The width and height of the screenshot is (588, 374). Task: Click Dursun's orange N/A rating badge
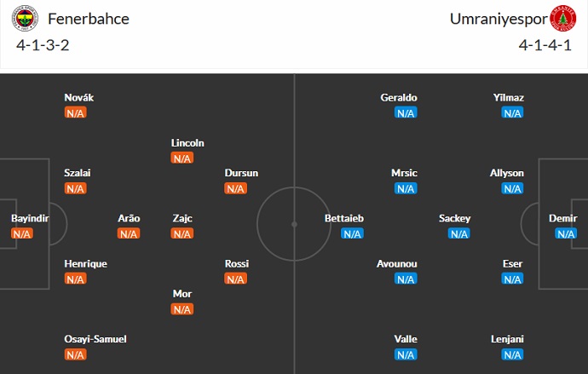point(235,188)
